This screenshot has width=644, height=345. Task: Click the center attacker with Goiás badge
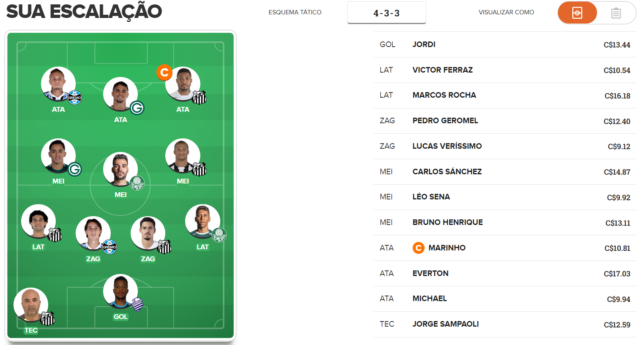point(121,95)
